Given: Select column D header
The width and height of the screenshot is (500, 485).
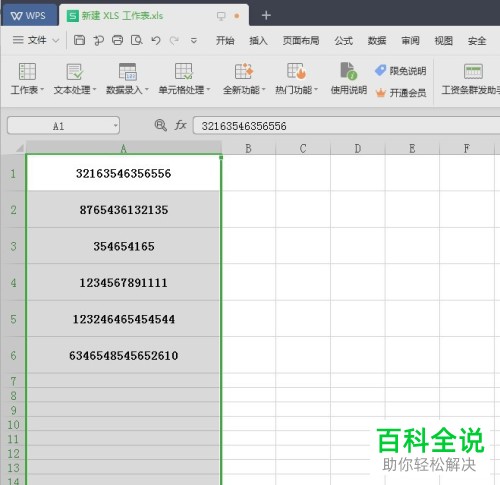Looking at the screenshot, I should pyautogui.click(x=358, y=148).
